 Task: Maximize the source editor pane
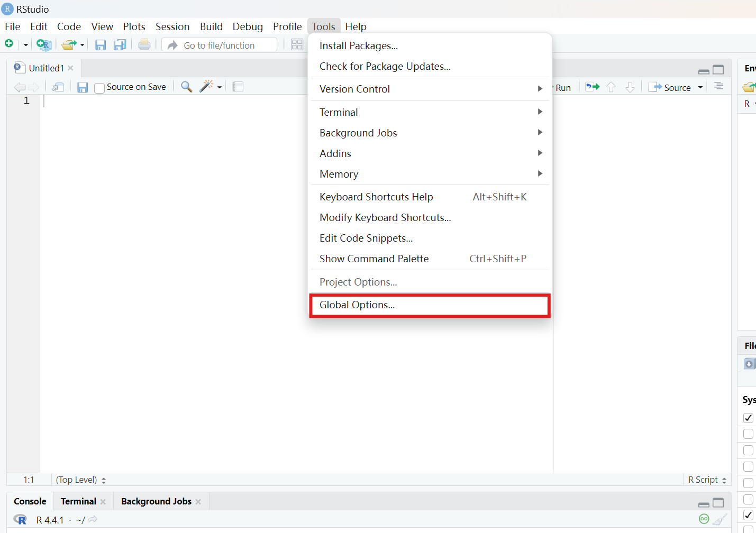click(x=718, y=70)
